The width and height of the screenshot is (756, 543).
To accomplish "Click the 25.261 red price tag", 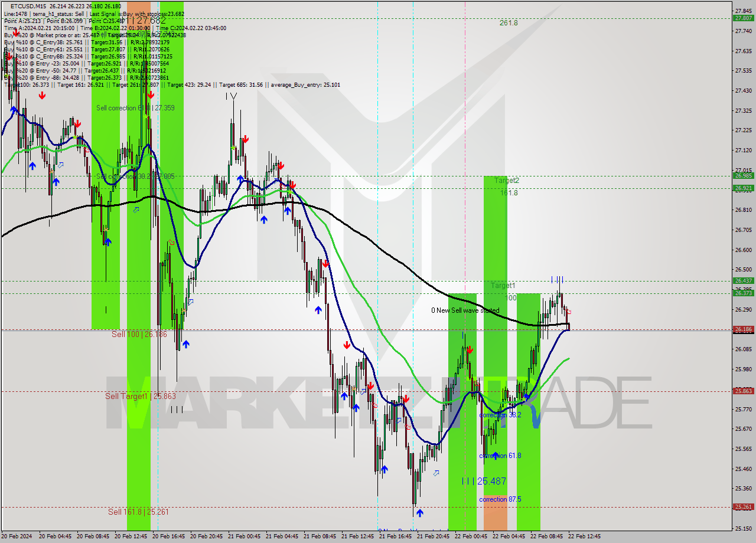I will click(x=744, y=506).
